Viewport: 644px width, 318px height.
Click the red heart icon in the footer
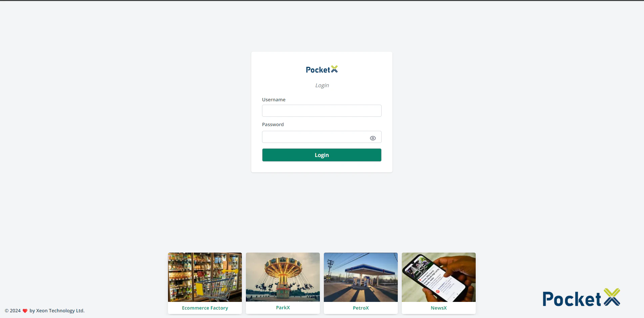point(25,311)
